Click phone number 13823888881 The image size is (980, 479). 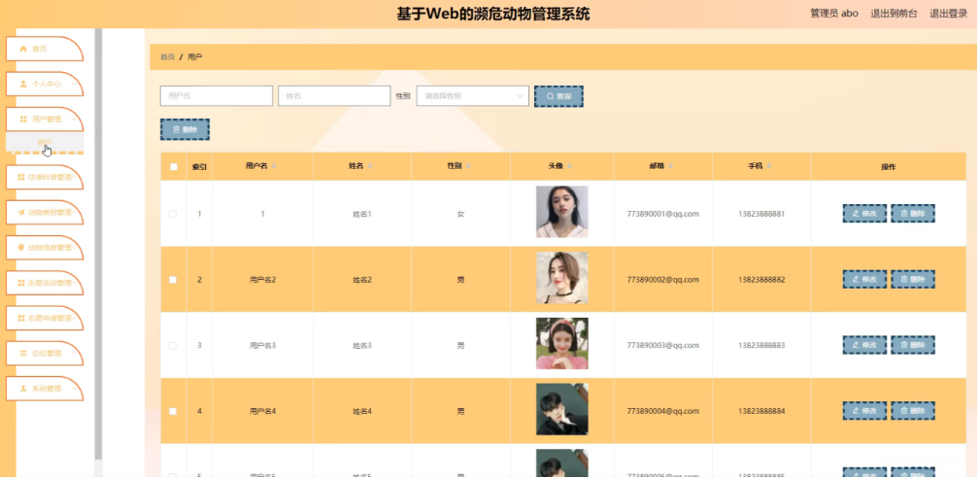click(761, 214)
